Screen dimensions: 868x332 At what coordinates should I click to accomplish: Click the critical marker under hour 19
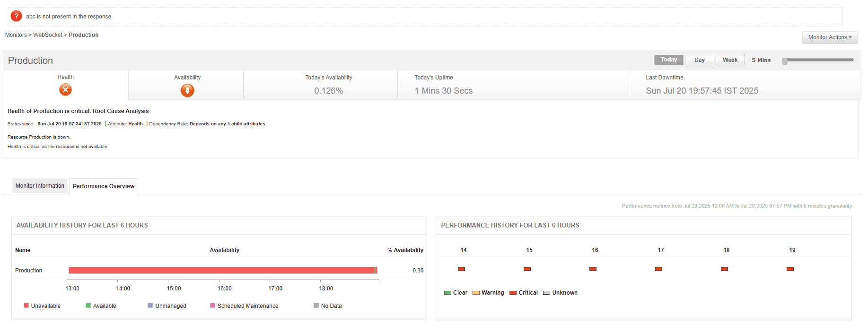[790, 269]
